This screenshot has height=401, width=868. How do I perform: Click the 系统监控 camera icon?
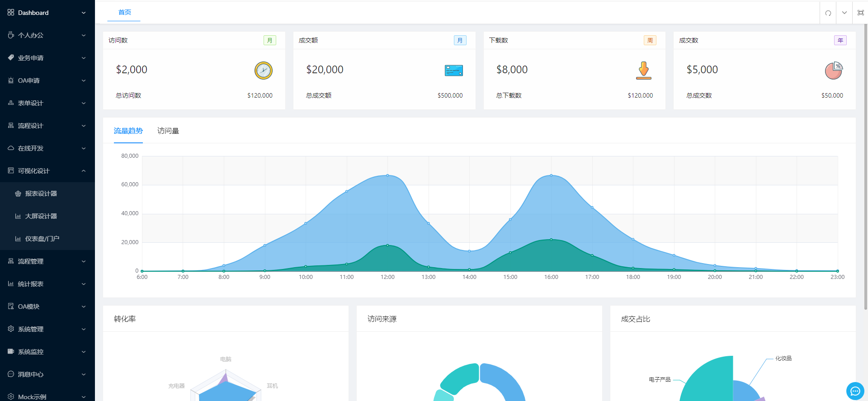[11, 351]
